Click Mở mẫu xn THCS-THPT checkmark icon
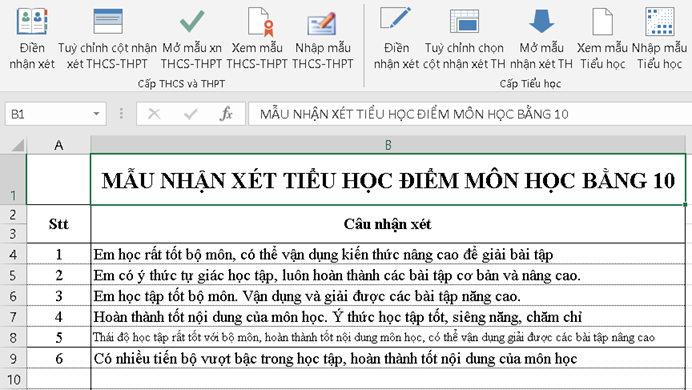Image resolution: width=692 pixels, height=390 pixels. coord(192,22)
